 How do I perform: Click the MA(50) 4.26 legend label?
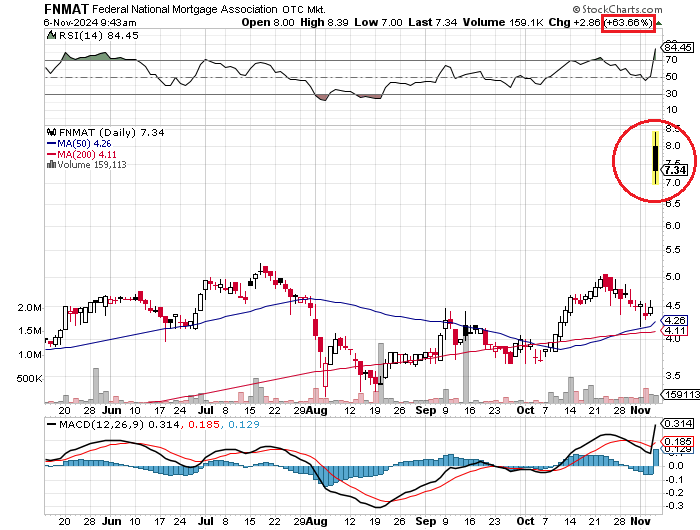(x=84, y=144)
